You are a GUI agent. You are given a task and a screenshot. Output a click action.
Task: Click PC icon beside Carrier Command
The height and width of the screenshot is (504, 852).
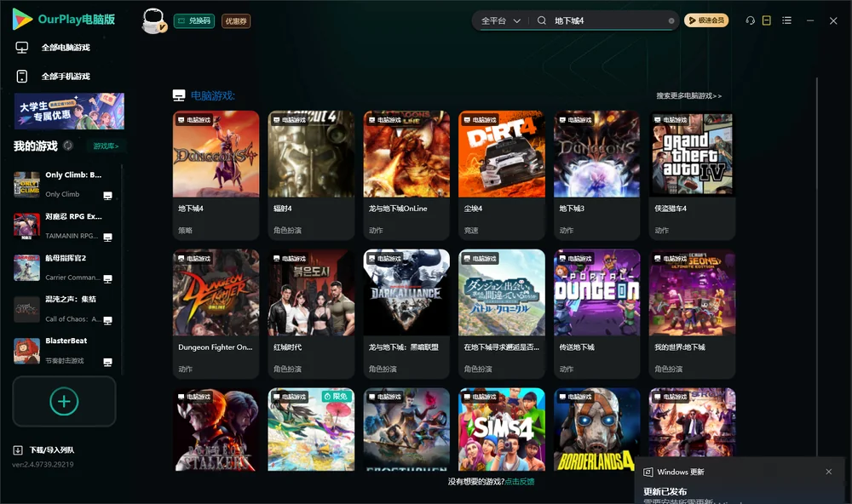coord(107,278)
